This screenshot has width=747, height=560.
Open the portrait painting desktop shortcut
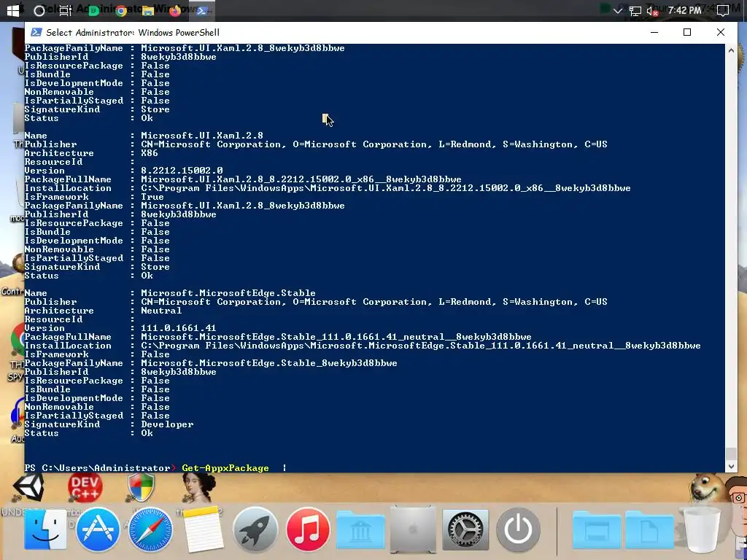click(x=199, y=488)
